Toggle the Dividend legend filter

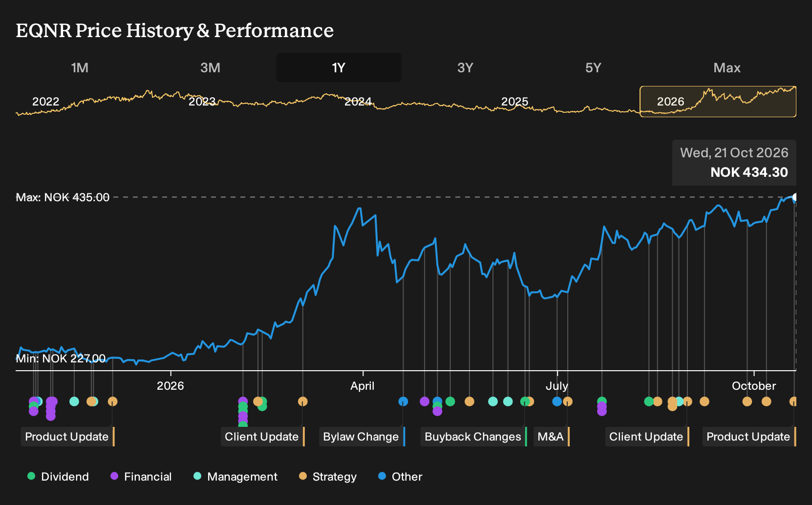[x=58, y=477]
